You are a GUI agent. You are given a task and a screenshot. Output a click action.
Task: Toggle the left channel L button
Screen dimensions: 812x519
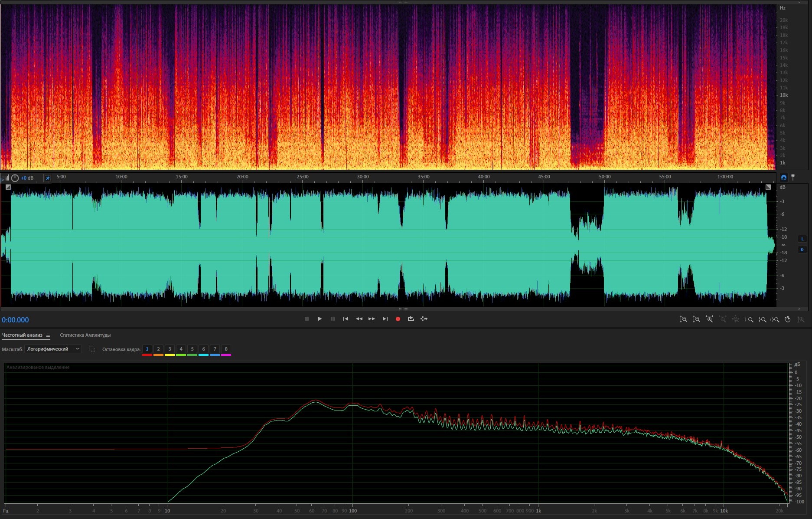click(x=802, y=239)
